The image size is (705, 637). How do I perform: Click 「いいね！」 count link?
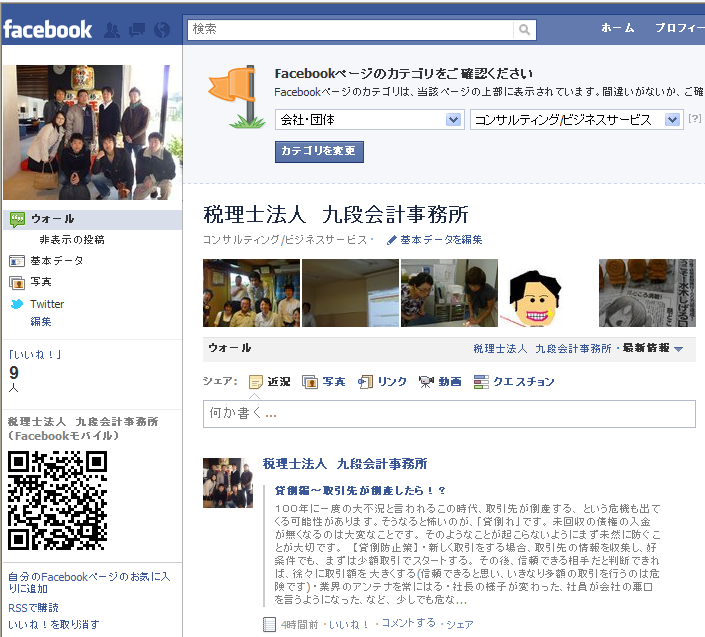point(35,355)
